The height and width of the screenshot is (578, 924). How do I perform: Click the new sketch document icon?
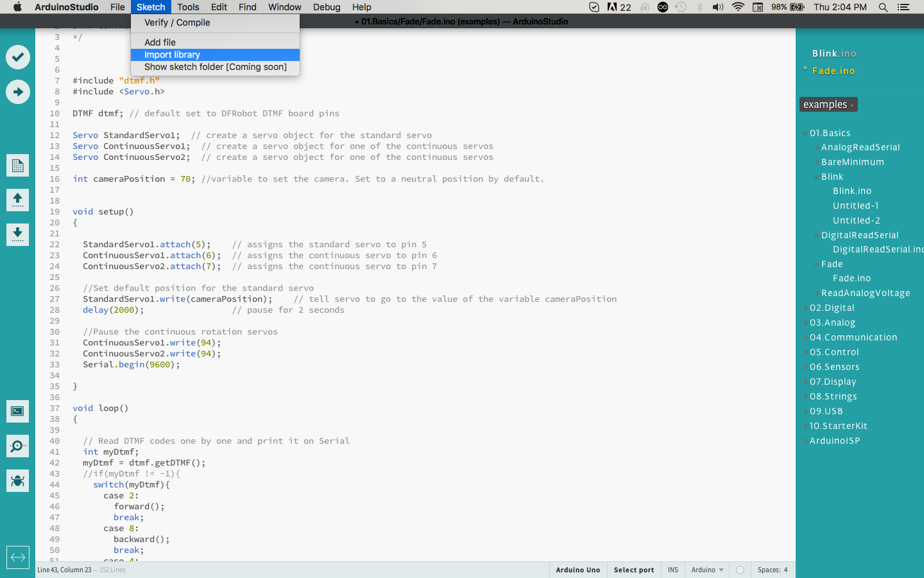click(x=18, y=166)
